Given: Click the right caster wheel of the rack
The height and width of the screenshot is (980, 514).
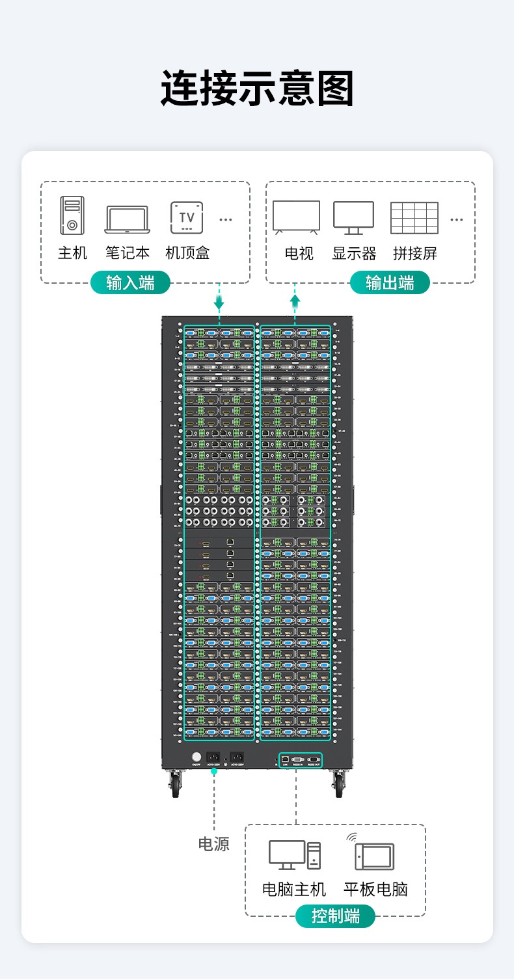Looking at the screenshot, I should pos(339,785).
